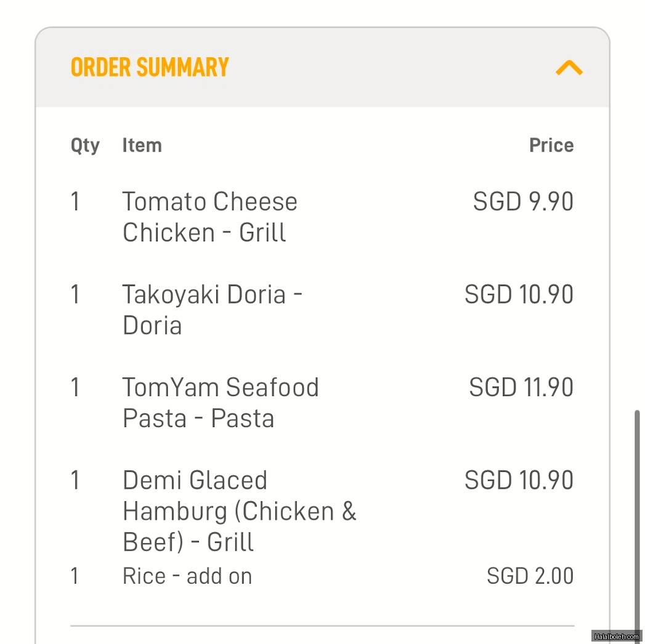
Task: Collapse the Order Summary chevron
Action: pyautogui.click(x=569, y=67)
